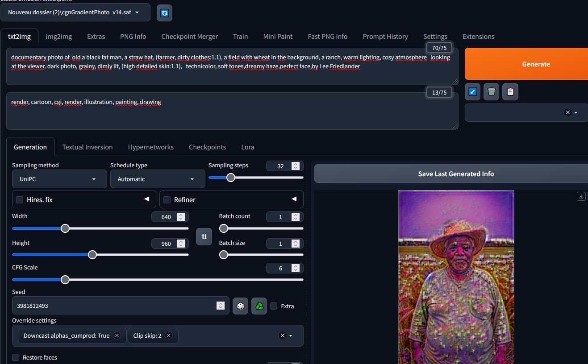
Task: Open the Lora tab
Action: 248,147
